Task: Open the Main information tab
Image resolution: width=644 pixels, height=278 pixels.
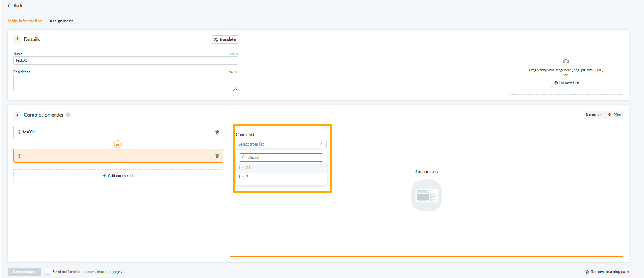Action: (x=25, y=21)
